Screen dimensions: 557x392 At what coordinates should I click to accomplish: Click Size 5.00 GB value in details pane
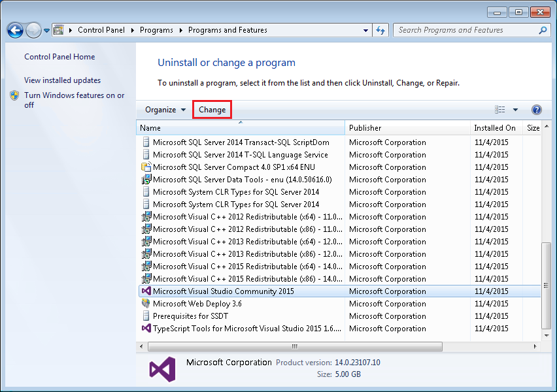(348, 374)
